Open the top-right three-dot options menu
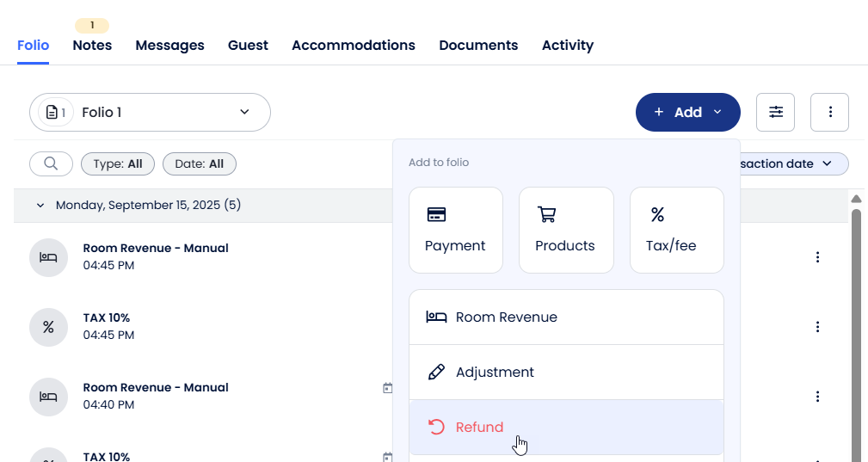The width and height of the screenshot is (868, 462). pyautogui.click(x=830, y=112)
